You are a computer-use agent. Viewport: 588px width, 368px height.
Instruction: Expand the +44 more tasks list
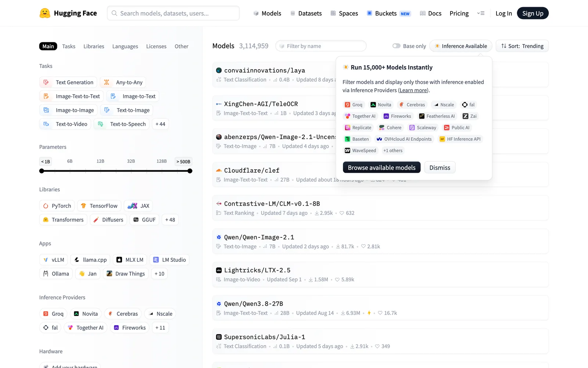click(x=160, y=124)
